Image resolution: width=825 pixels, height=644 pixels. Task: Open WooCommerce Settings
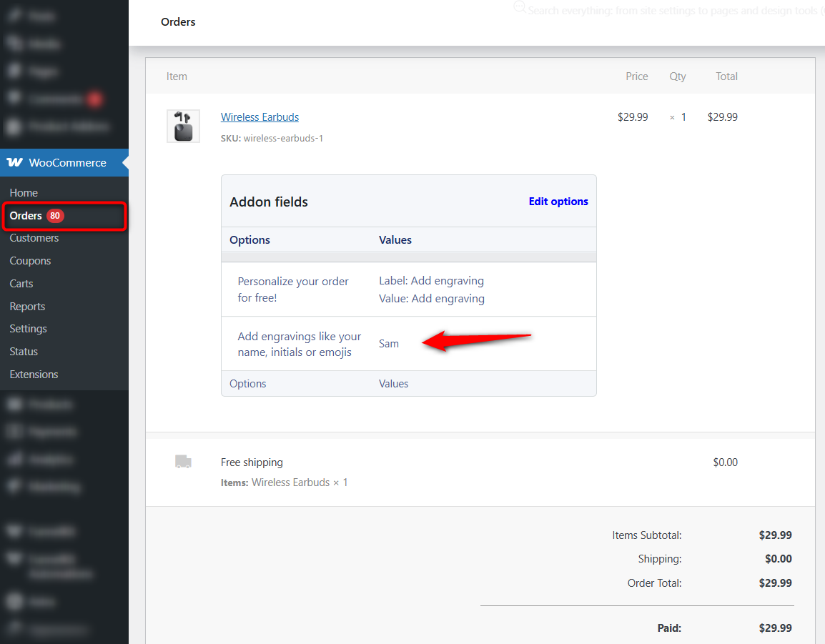(x=28, y=328)
